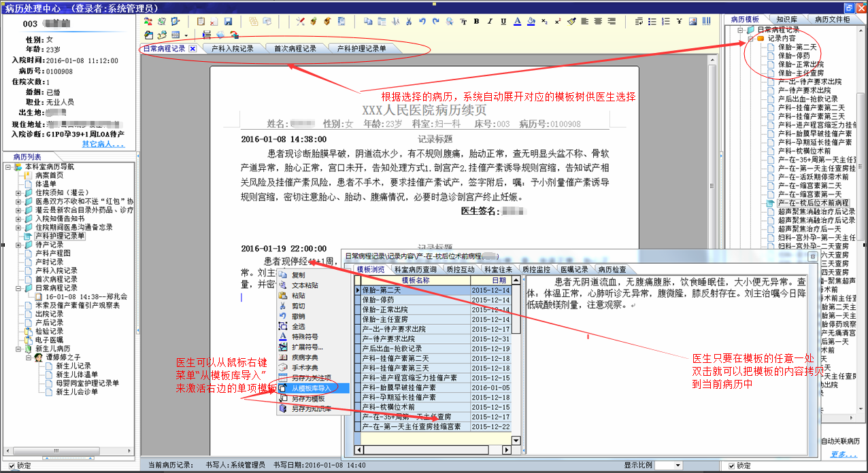868x473 pixels.
Task: Switch to the 产科入院记录 document tab
Action: click(233, 49)
